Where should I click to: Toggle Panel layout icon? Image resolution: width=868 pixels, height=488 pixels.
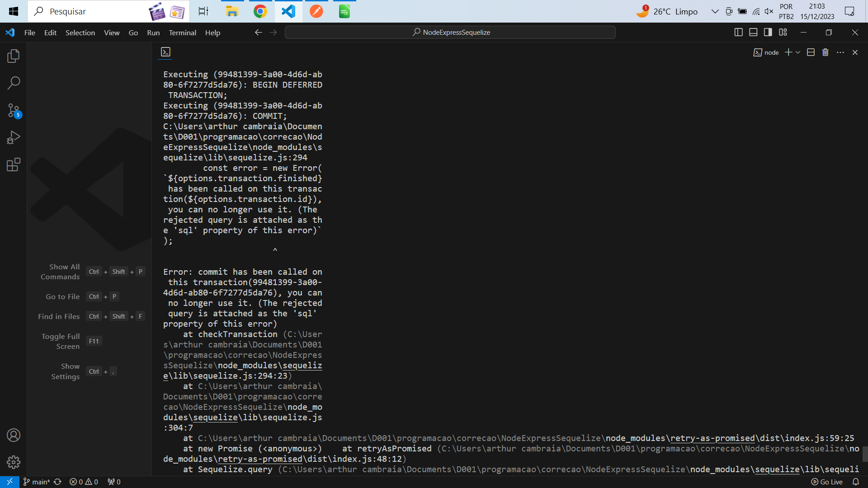click(x=753, y=32)
